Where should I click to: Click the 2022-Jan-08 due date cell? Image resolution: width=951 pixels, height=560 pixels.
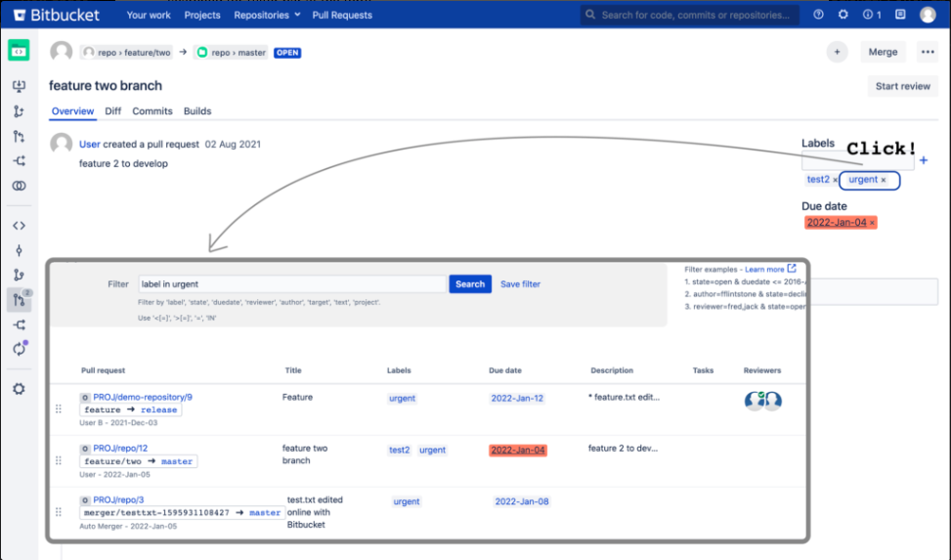[x=522, y=501]
